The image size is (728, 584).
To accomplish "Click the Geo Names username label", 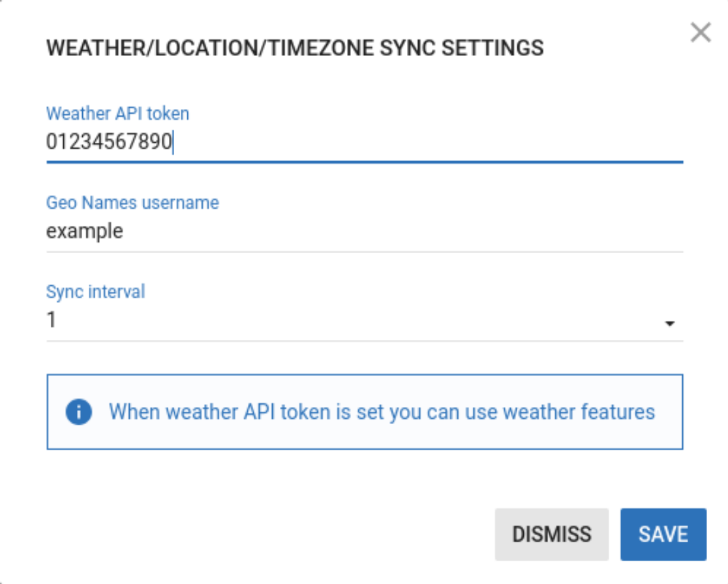I will [x=133, y=202].
